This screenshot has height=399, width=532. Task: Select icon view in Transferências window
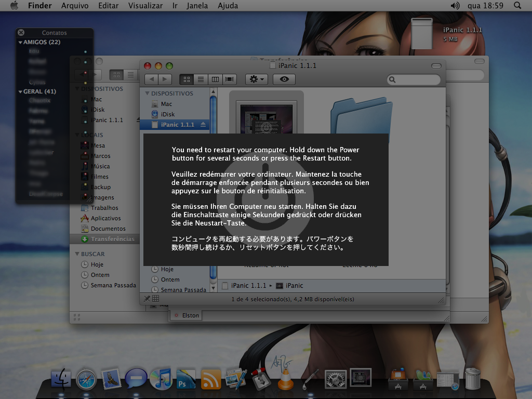coord(116,75)
